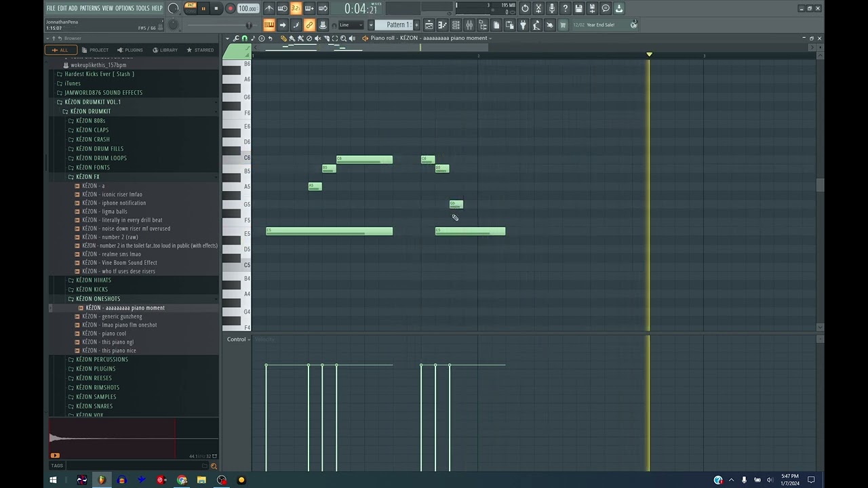The width and height of the screenshot is (868, 488).
Task: Open the snap Line dropdown
Action: 351,24
